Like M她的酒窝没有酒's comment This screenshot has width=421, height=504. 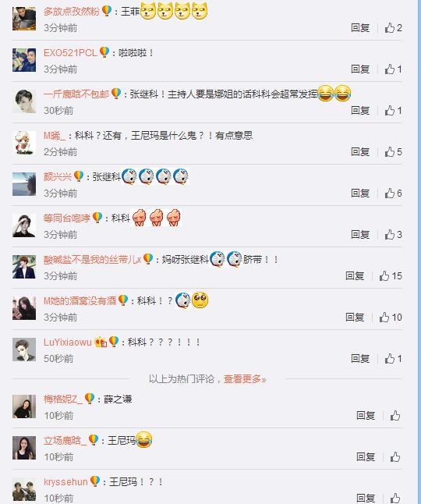coord(391,318)
